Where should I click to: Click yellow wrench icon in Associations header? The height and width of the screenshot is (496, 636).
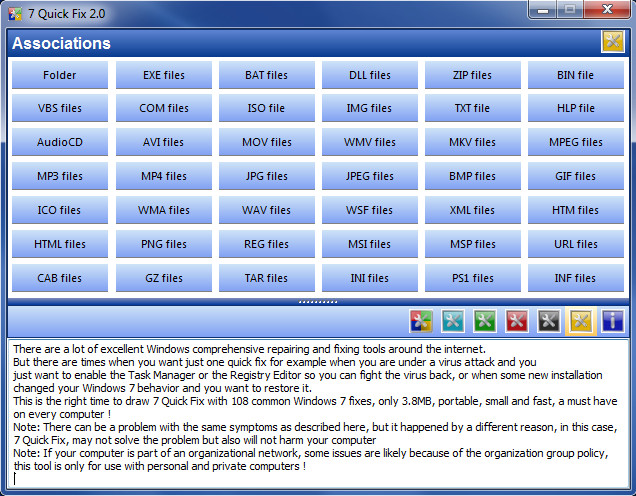coord(612,41)
